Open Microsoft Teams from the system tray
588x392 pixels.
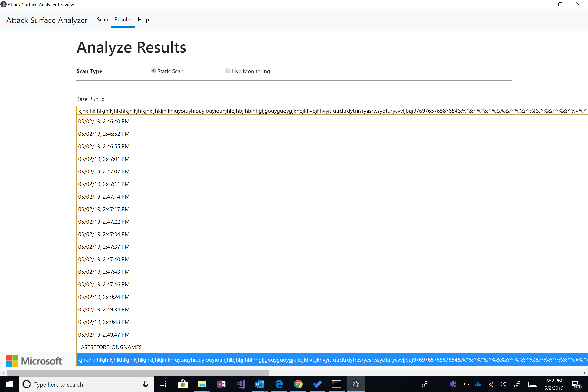click(453, 384)
